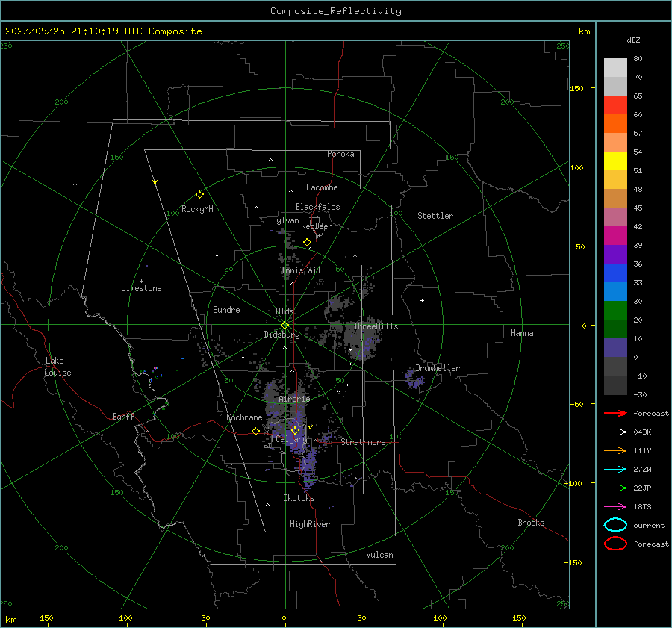672x628 pixels.
Task: Click the Airdrie city label
Action: [294, 399]
